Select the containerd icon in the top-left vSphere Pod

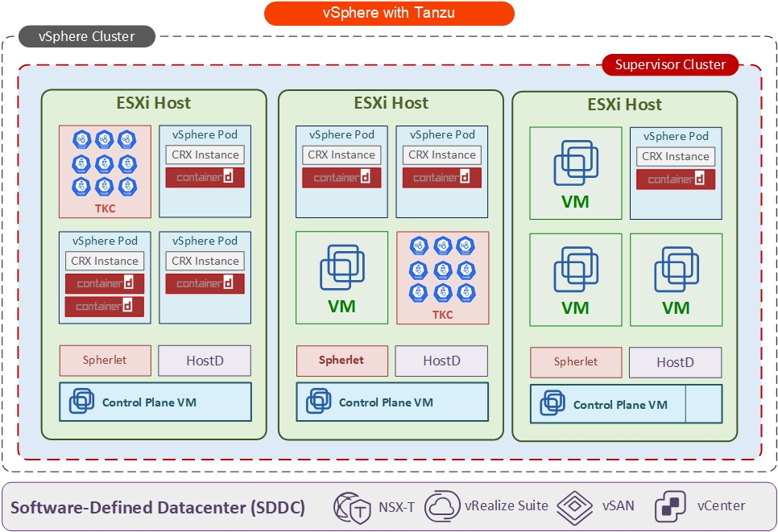point(205,177)
